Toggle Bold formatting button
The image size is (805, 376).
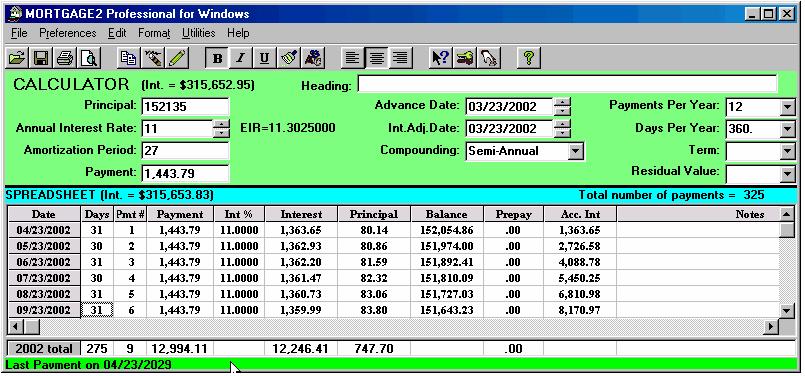pos(217,58)
